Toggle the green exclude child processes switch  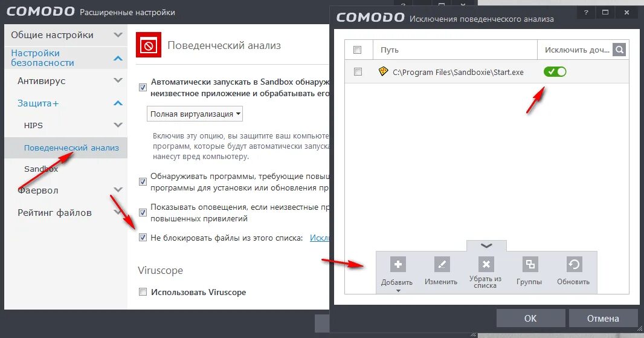point(555,71)
